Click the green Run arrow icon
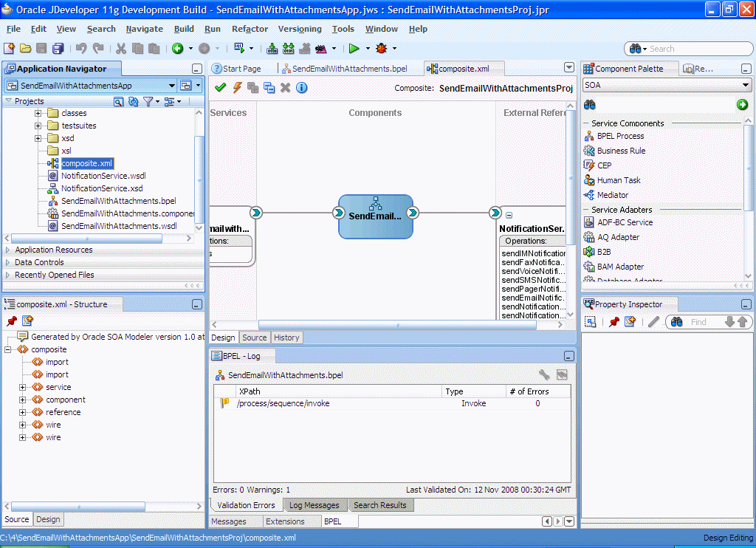 coord(354,48)
